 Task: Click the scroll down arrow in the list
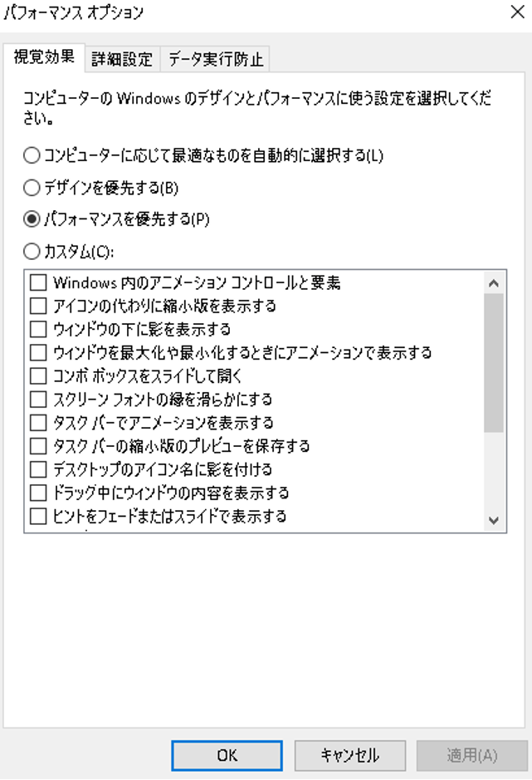pyautogui.click(x=495, y=520)
